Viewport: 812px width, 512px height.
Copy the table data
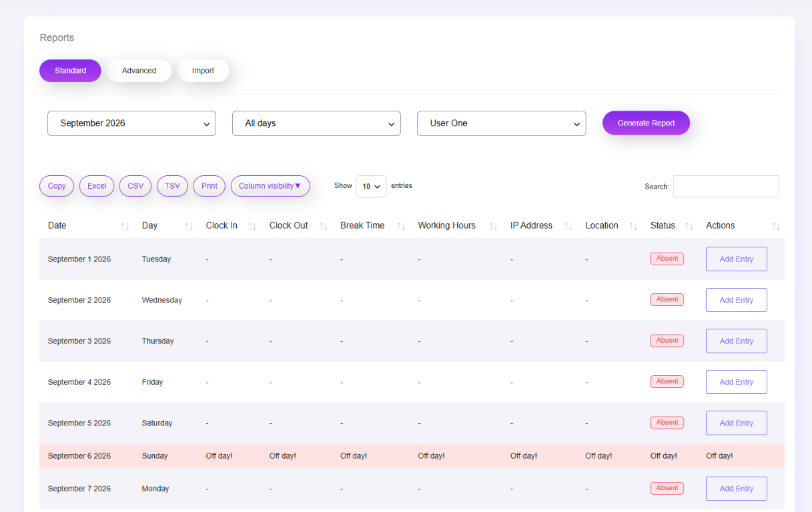click(x=57, y=186)
